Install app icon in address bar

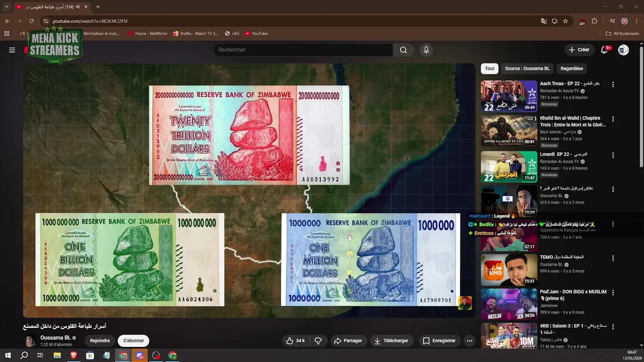(x=554, y=21)
